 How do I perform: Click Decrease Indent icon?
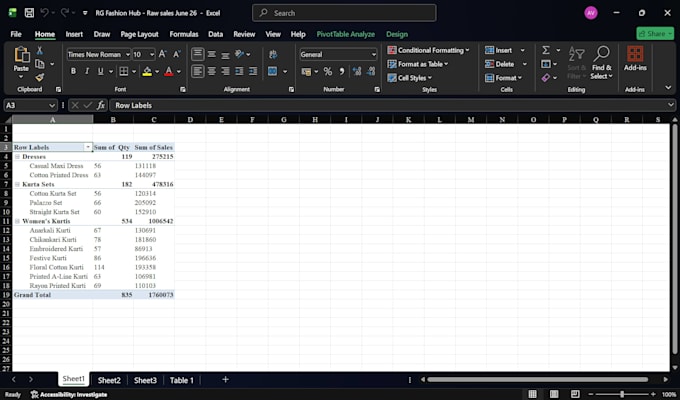239,71
